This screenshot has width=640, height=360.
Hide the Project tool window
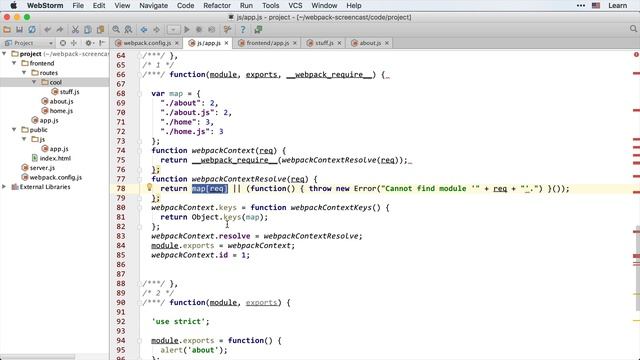pyautogui.click(x=102, y=43)
